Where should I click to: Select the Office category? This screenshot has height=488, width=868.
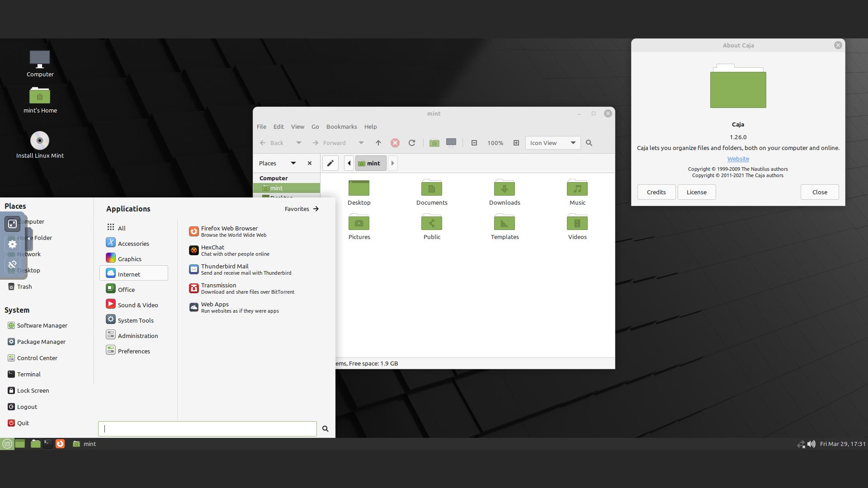(133, 289)
